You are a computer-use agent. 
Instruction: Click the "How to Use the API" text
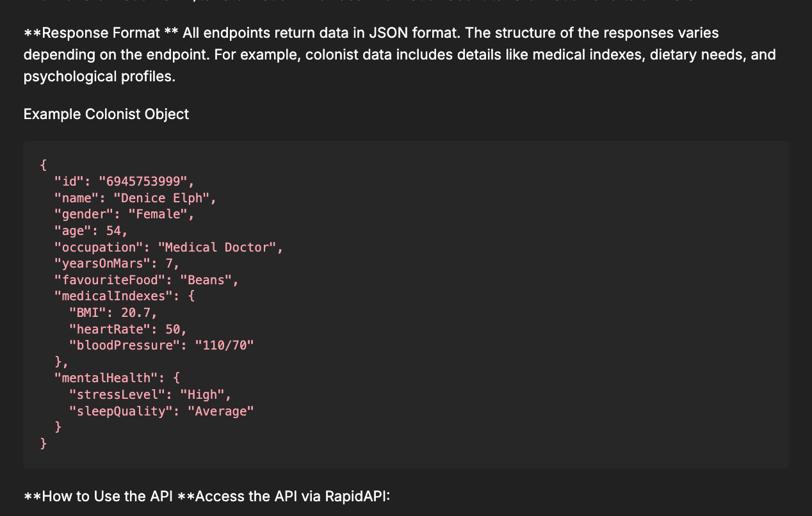pyautogui.click(x=108, y=496)
